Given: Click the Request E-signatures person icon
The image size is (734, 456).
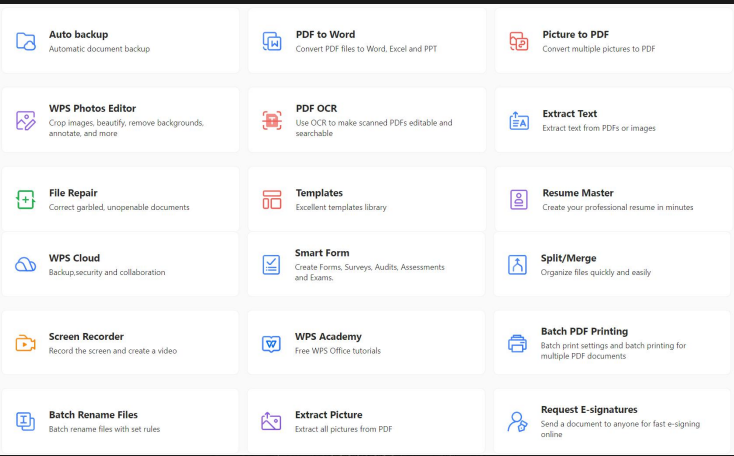Looking at the screenshot, I should (517, 421).
